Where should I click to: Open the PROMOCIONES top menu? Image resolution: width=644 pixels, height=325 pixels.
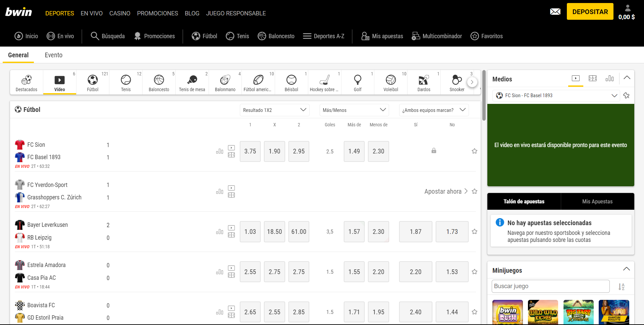157,13
